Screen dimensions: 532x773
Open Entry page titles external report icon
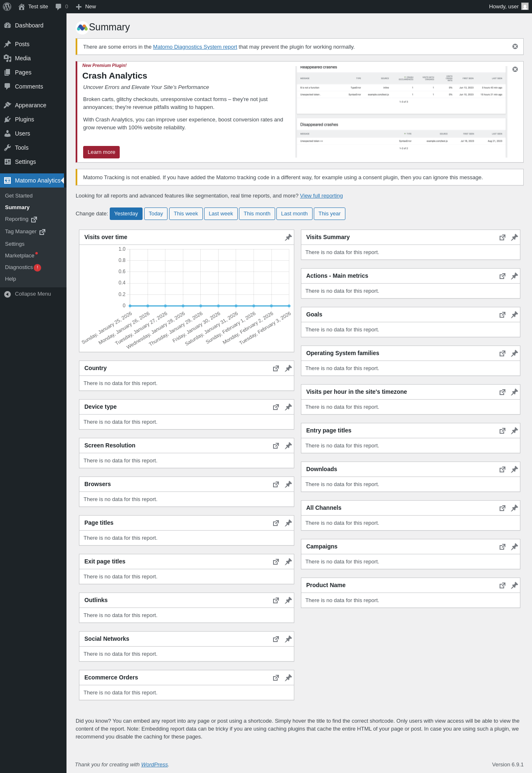pos(502,431)
